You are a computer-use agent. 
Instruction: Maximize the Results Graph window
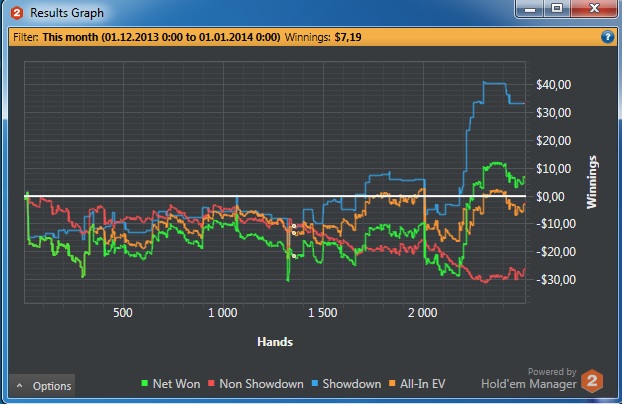557,8
